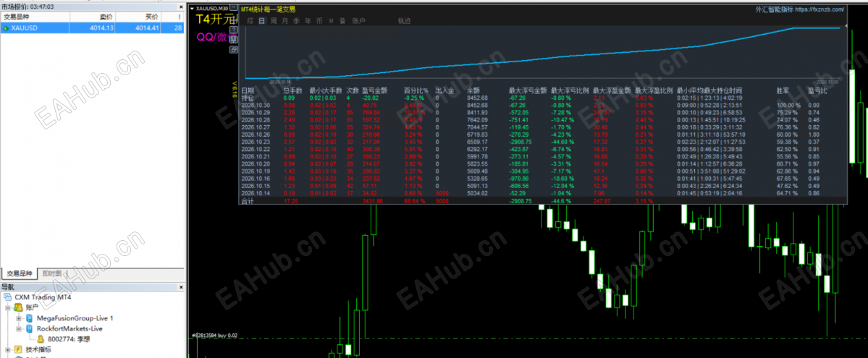
Task: Click the RockfortMarkets-Live server icon
Action: click(x=30, y=328)
